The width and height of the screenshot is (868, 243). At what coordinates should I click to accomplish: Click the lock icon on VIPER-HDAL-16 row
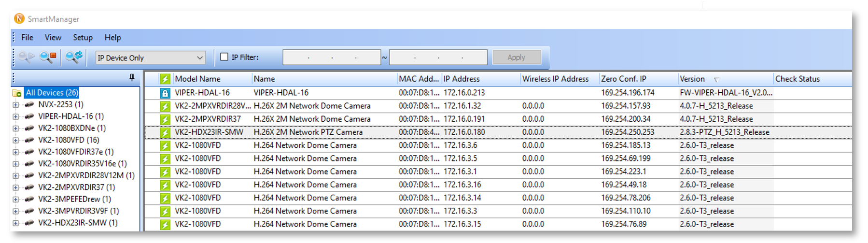(165, 93)
